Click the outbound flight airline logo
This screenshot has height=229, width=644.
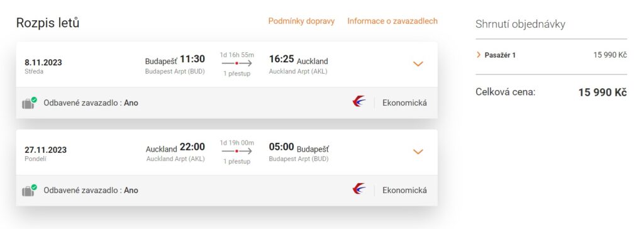359,101
